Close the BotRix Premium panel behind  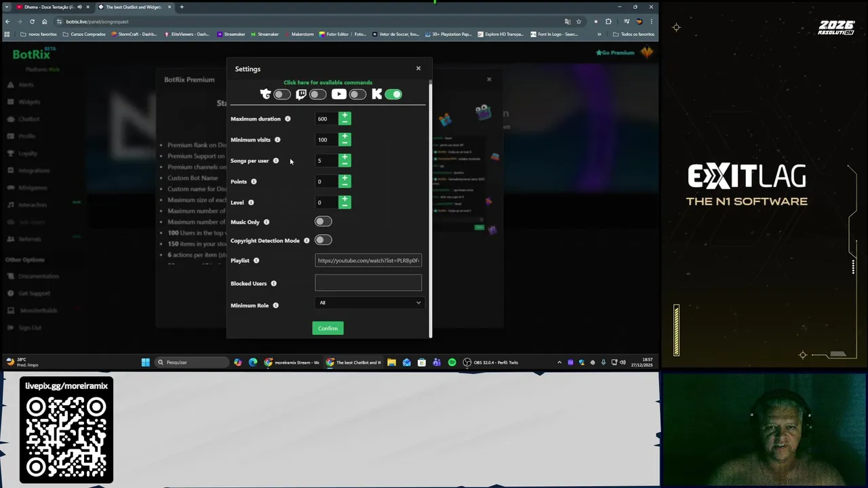(x=489, y=79)
